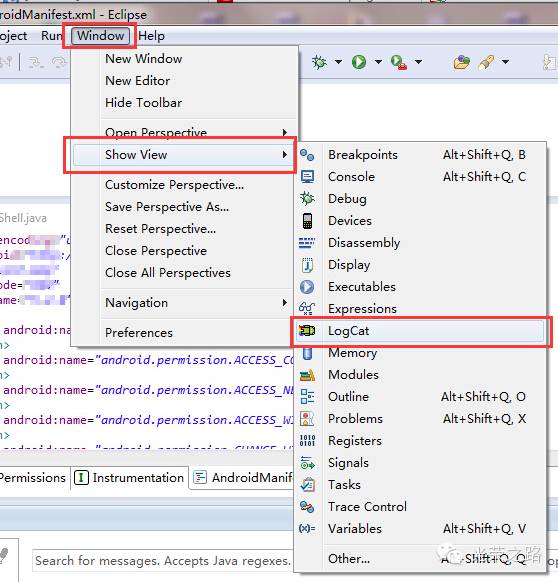Click the Console view icon
Image resolution: width=558 pixels, height=582 pixels.
point(307,177)
